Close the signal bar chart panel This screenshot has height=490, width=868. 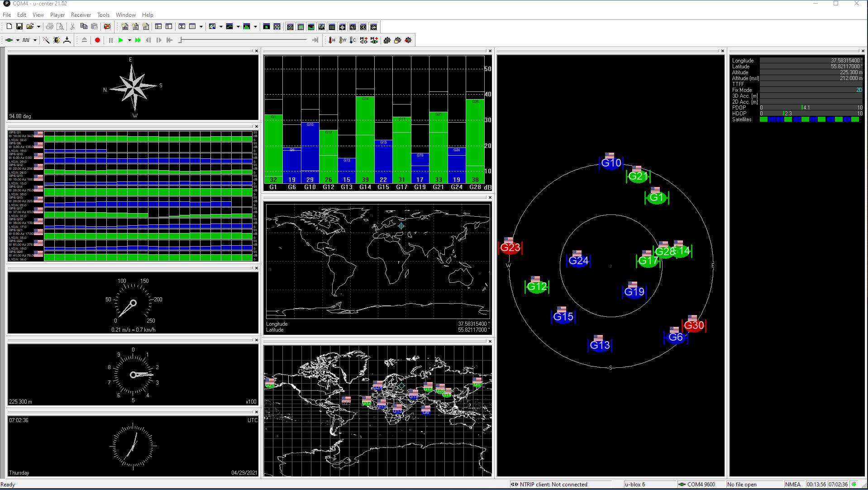tap(490, 51)
